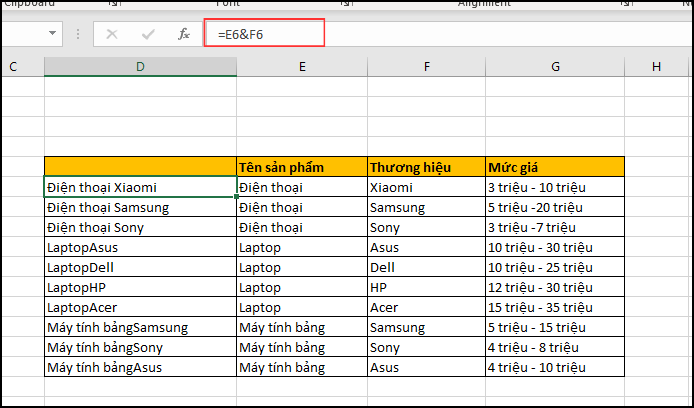Select cell 'Máy tính bảngSamsung'

140,327
